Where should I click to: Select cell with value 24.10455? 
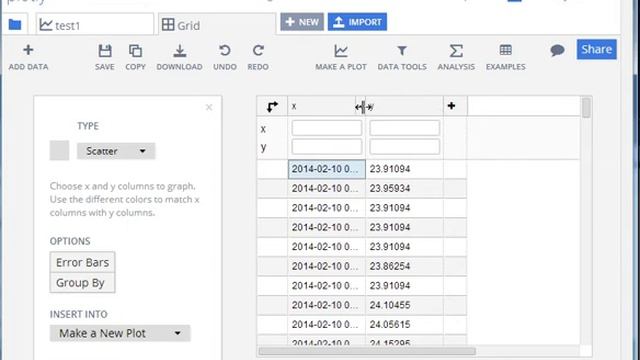pos(404,305)
